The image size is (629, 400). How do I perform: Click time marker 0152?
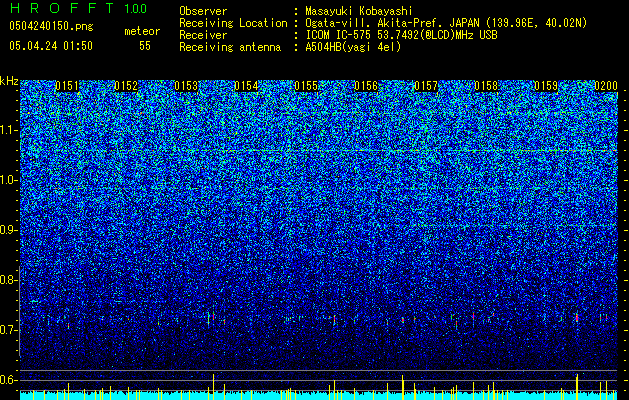126,86
